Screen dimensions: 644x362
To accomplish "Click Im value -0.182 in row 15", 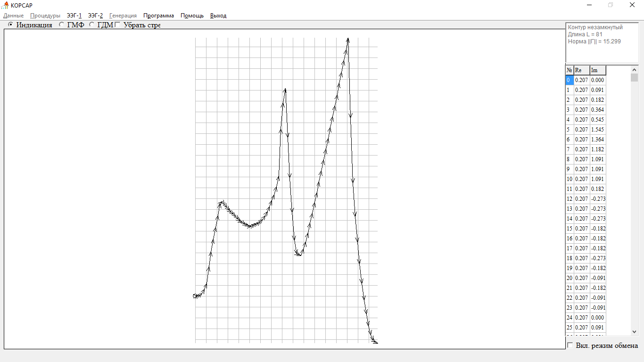I will pyautogui.click(x=598, y=229).
